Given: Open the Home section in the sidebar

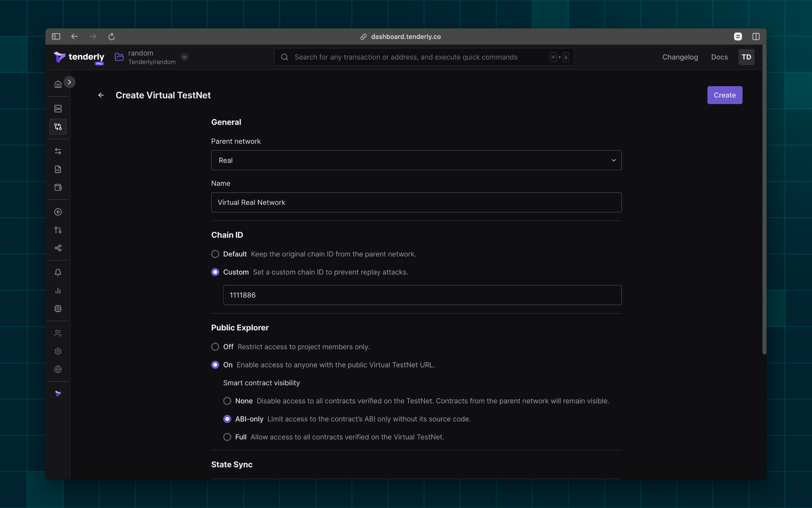Looking at the screenshot, I should pos(58,84).
